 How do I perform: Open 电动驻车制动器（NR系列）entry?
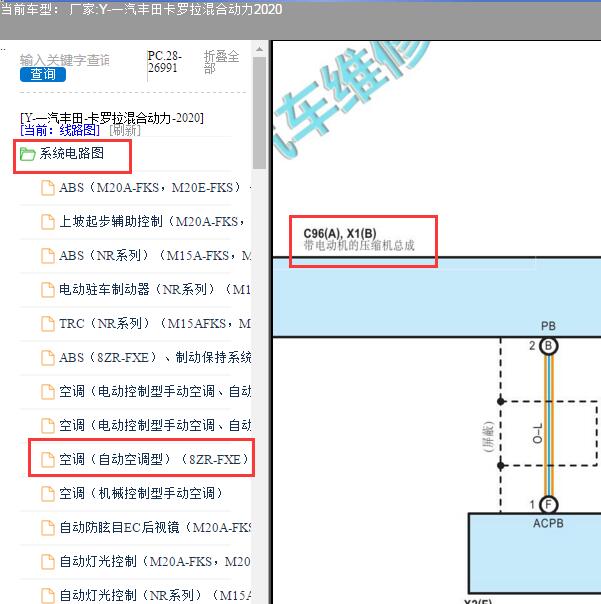(x=154, y=289)
